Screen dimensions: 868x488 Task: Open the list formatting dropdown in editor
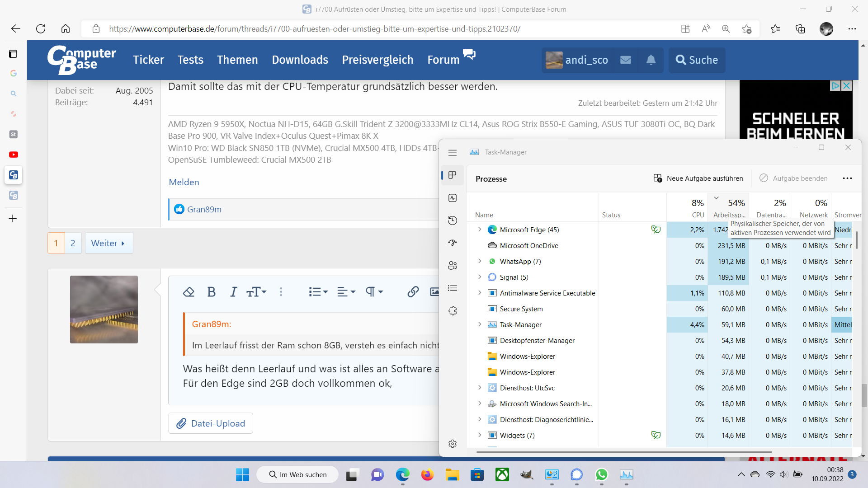coord(318,292)
